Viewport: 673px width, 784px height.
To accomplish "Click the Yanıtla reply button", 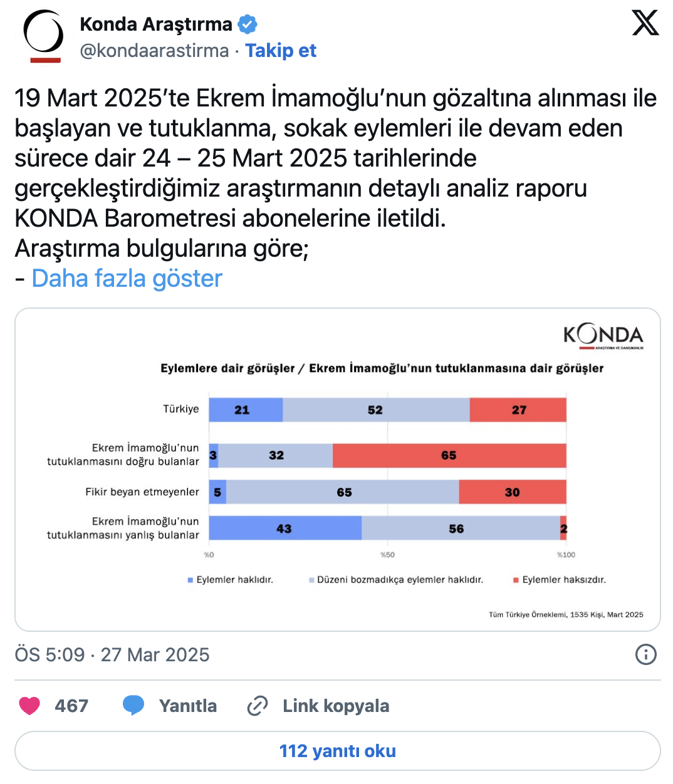I will coord(188,706).
